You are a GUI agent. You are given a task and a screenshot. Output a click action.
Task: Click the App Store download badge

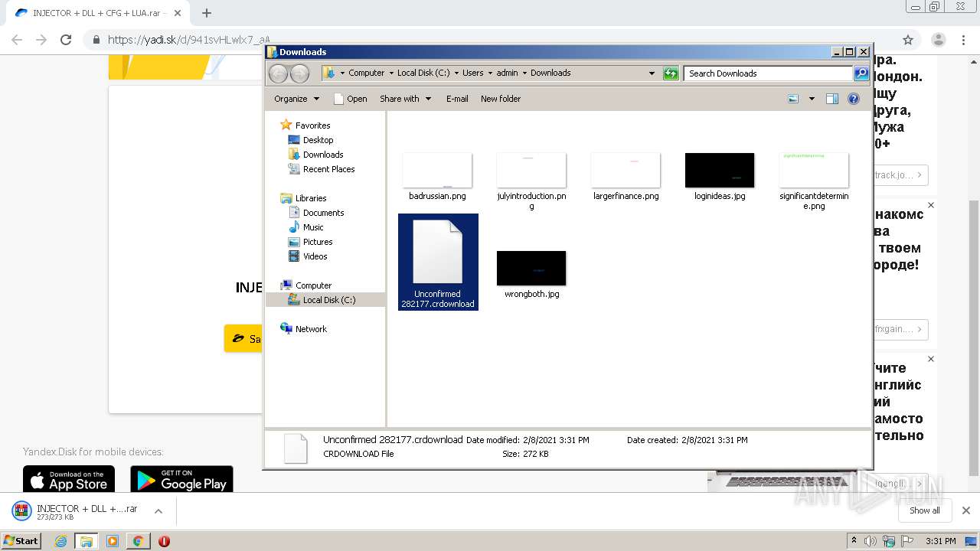click(69, 480)
